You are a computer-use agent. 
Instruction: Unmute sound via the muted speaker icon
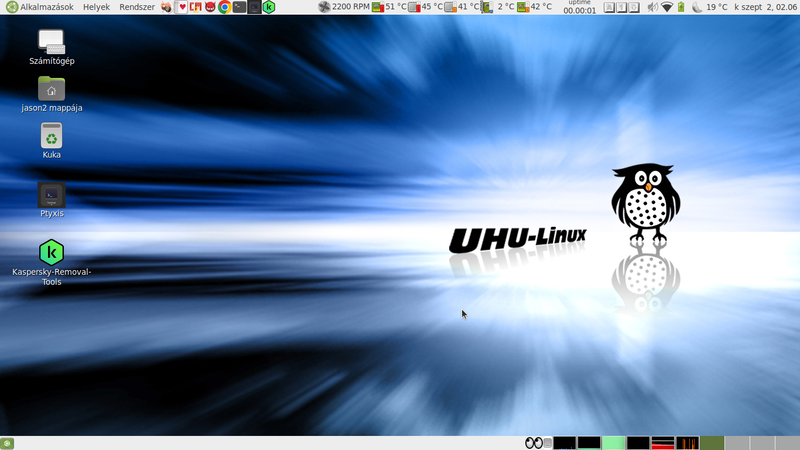[x=653, y=7]
